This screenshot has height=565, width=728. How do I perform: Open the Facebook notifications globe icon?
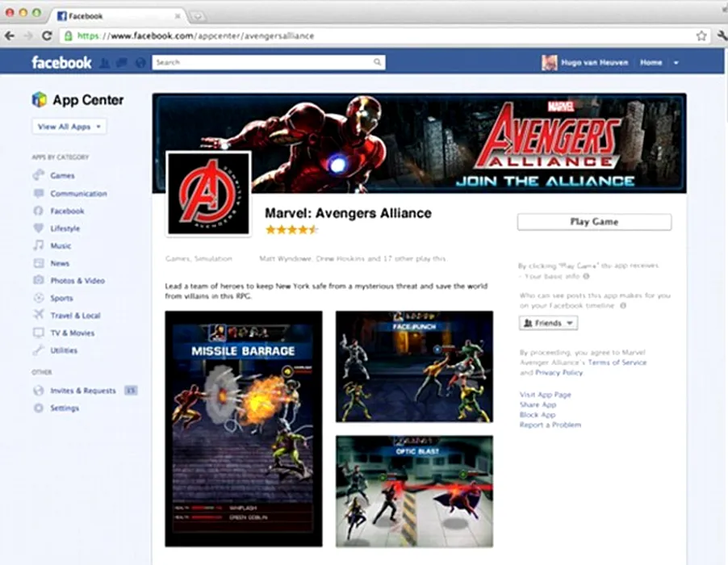tap(140, 63)
